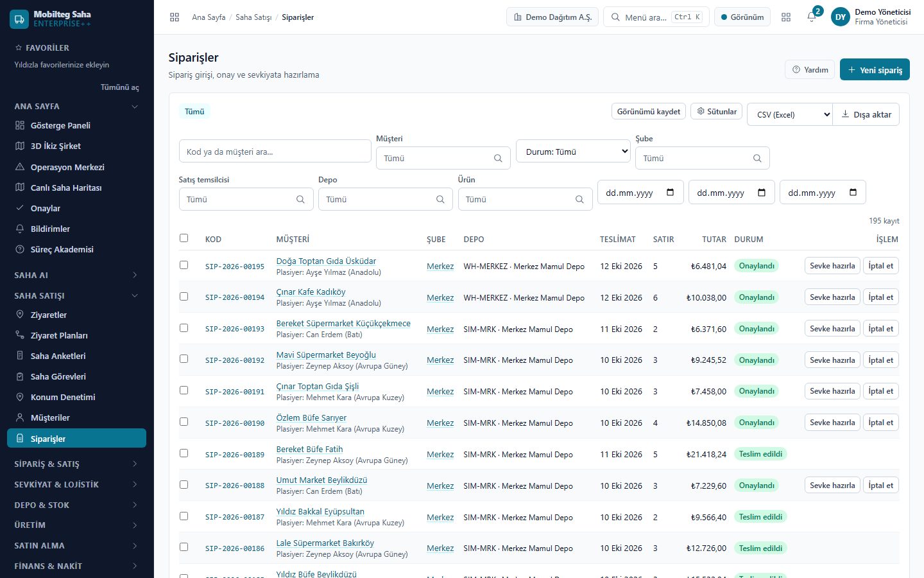Open Konum Denetimi page
Image resolution: width=924 pixels, height=578 pixels.
coord(76,397)
